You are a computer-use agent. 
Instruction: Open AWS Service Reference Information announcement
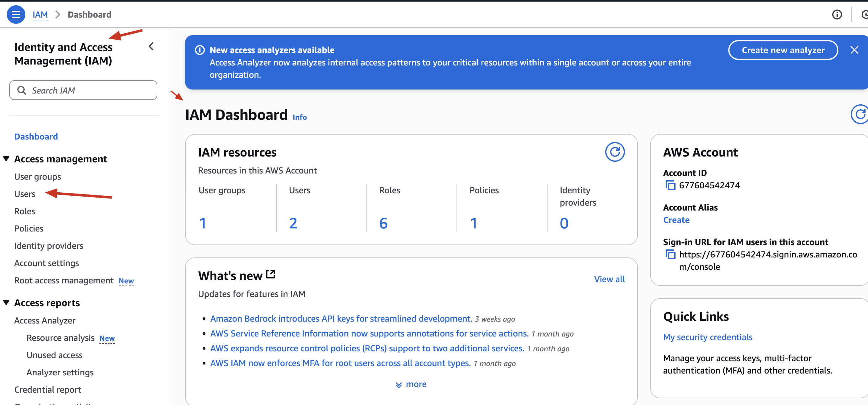[369, 333]
